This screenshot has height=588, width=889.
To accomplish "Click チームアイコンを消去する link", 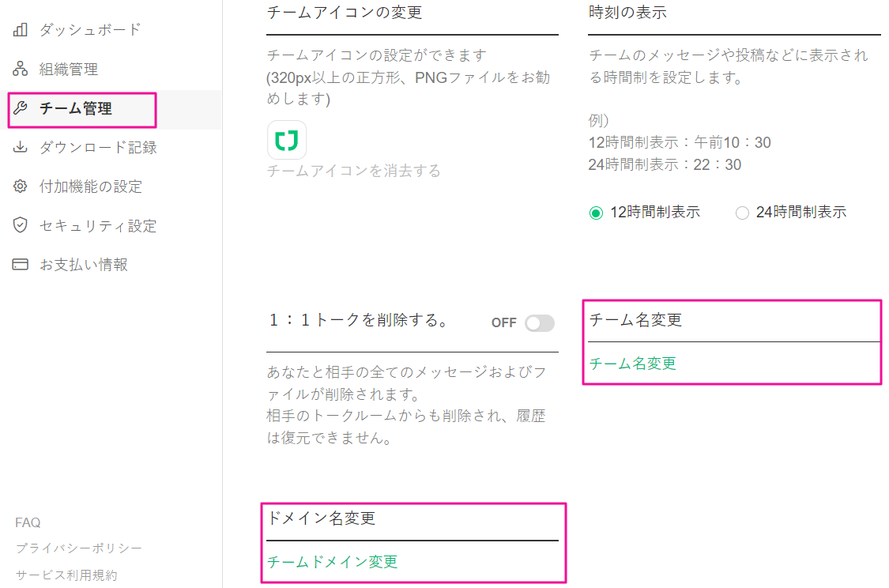I will coord(353,171).
